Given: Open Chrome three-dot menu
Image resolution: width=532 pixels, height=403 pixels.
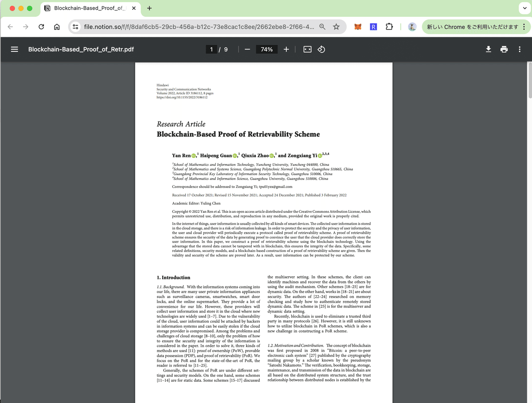Looking at the screenshot, I should point(524,27).
